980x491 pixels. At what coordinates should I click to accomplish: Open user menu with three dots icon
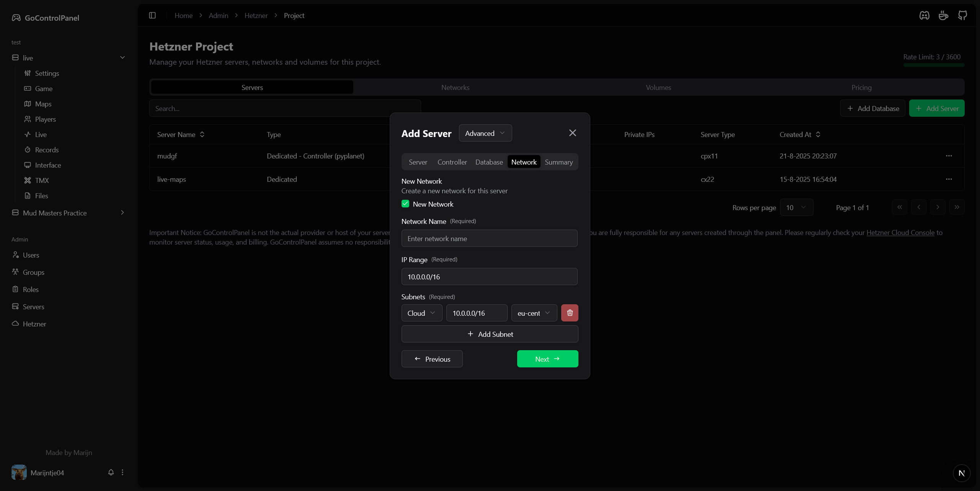[x=122, y=472]
